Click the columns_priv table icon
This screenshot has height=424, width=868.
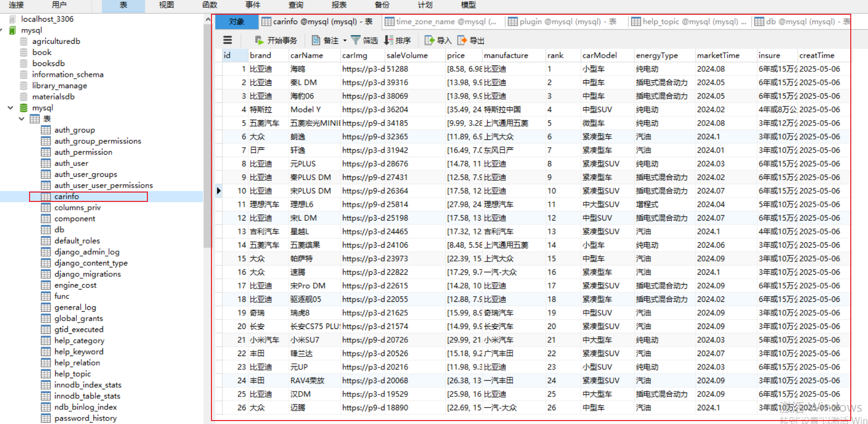click(46, 207)
